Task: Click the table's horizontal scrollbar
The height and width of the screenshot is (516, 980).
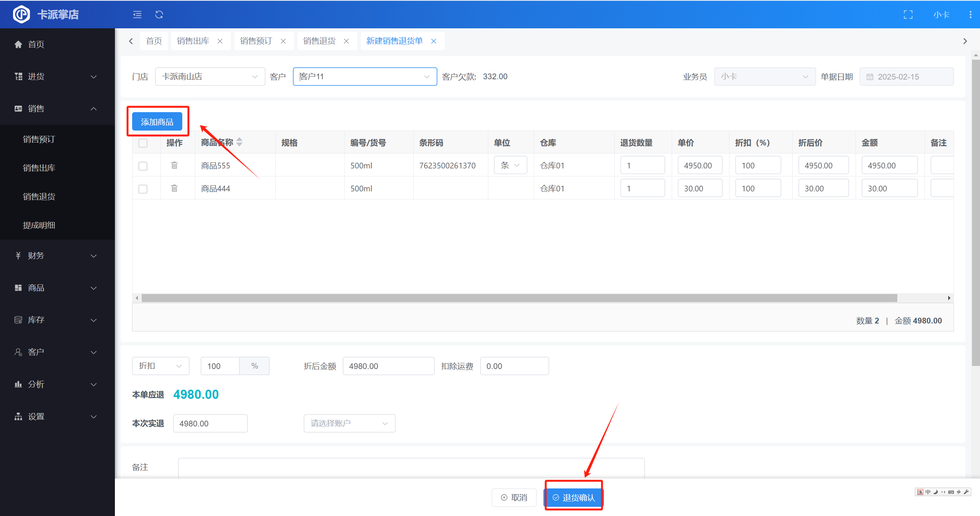Action: [x=519, y=298]
